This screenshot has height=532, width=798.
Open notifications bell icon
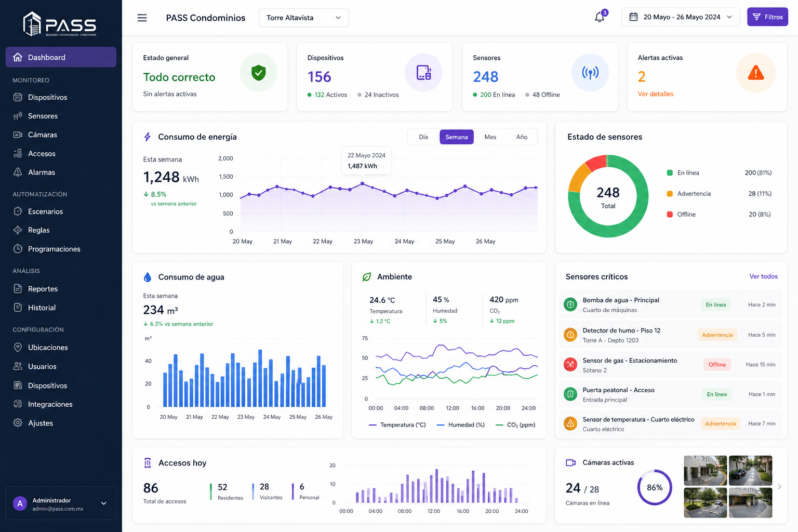pyautogui.click(x=600, y=17)
